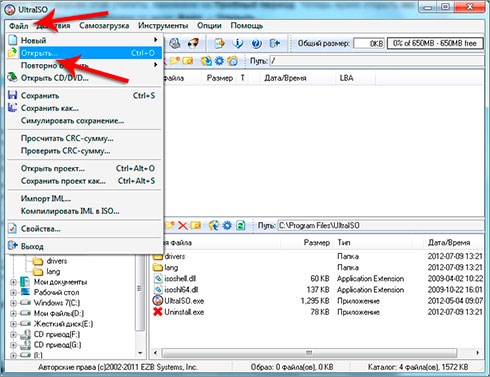The image size is (490, 377).
Task: Click the UltraISO.exe disc icon in file list
Action: (x=158, y=301)
